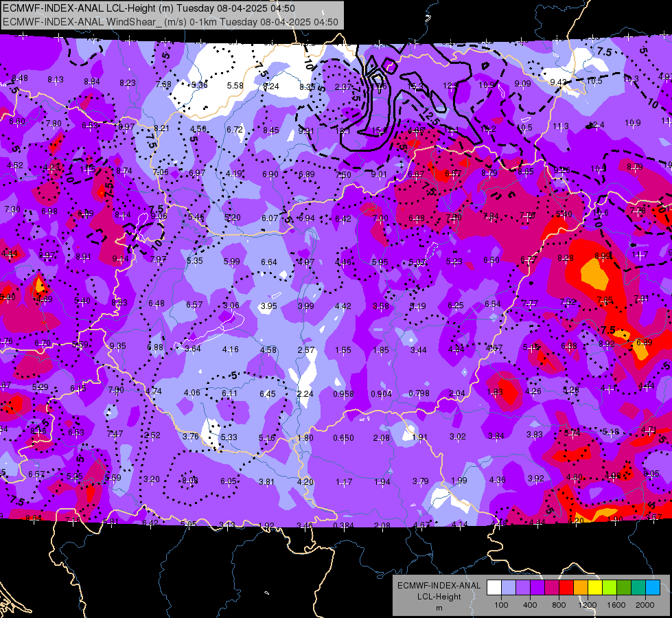Click the legend unit label 'm'
Screen dimensions: 672x618
[x=439, y=608]
